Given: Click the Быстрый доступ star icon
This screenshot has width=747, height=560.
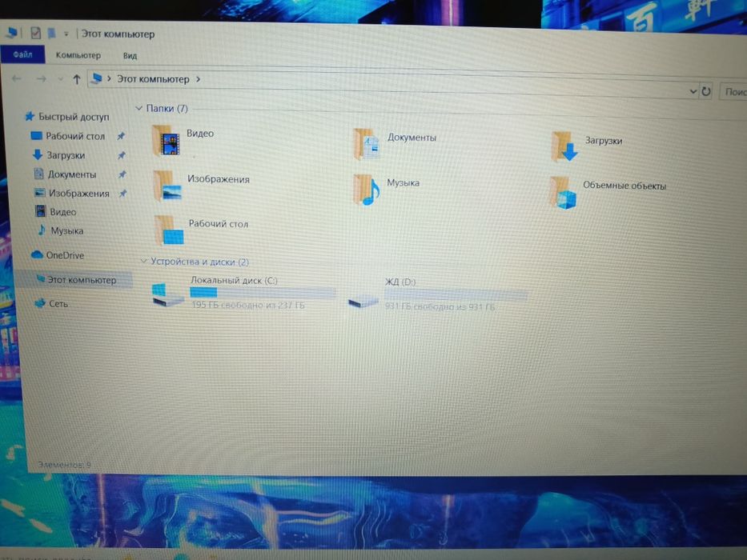Looking at the screenshot, I should click(x=30, y=116).
